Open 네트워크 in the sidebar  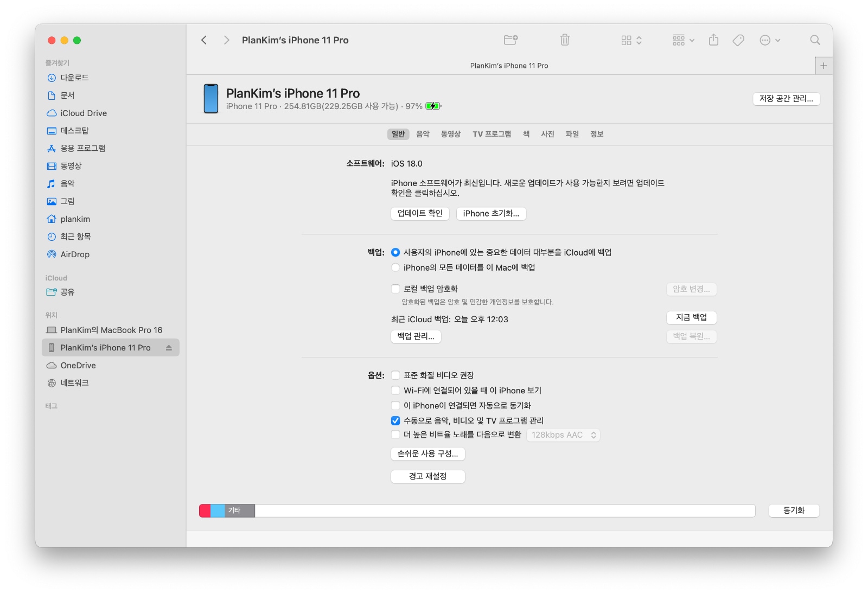pyautogui.click(x=74, y=383)
